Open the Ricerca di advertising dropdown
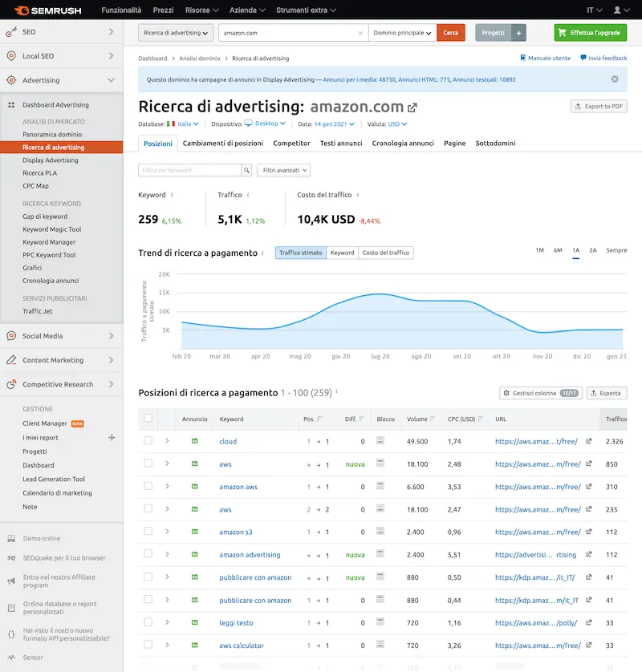 coord(176,33)
